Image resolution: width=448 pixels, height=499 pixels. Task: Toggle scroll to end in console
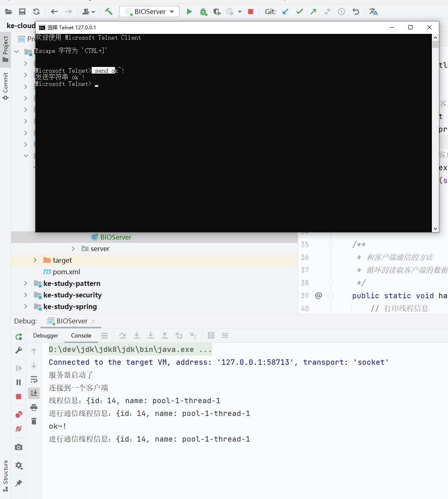(34, 393)
